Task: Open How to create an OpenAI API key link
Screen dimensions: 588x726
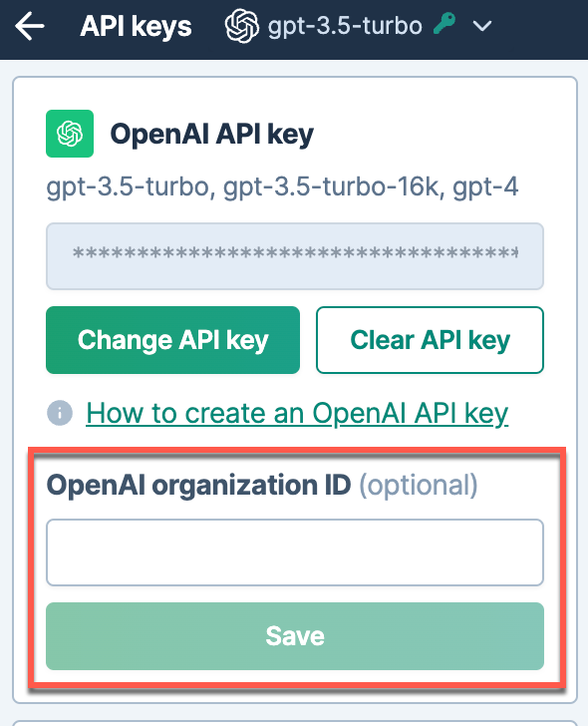Action: click(297, 413)
